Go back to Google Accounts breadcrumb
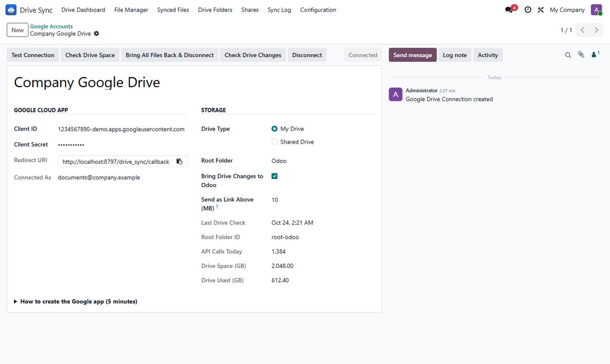 (51, 27)
